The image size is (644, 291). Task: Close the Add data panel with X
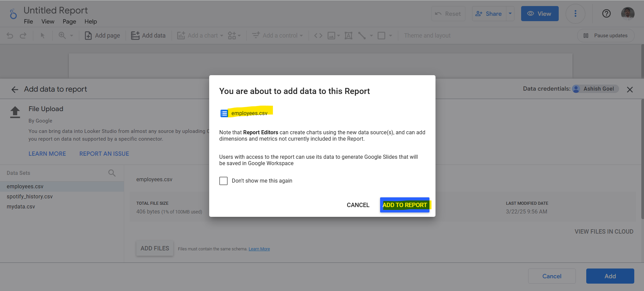630,90
